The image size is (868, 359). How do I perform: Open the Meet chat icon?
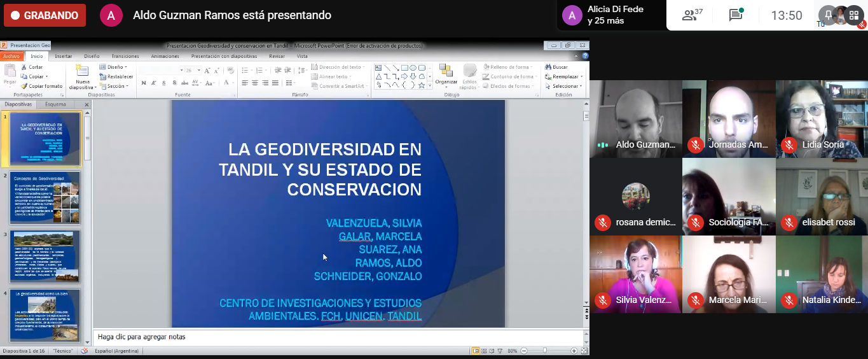point(736,15)
